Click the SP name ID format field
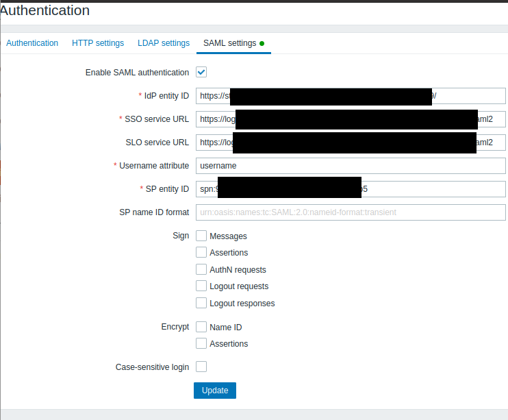Image resolution: width=508 pixels, height=420 pixels. tap(351, 212)
